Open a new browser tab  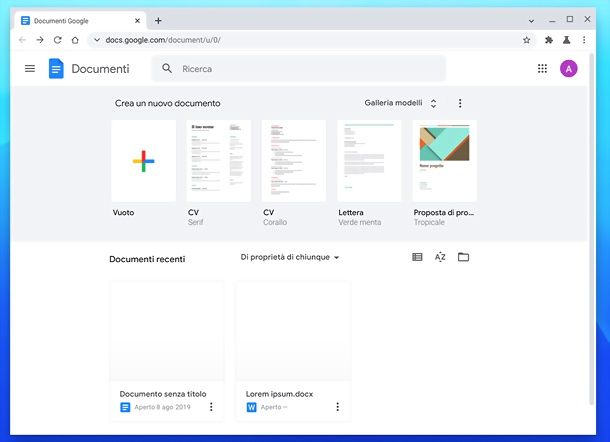158,21
